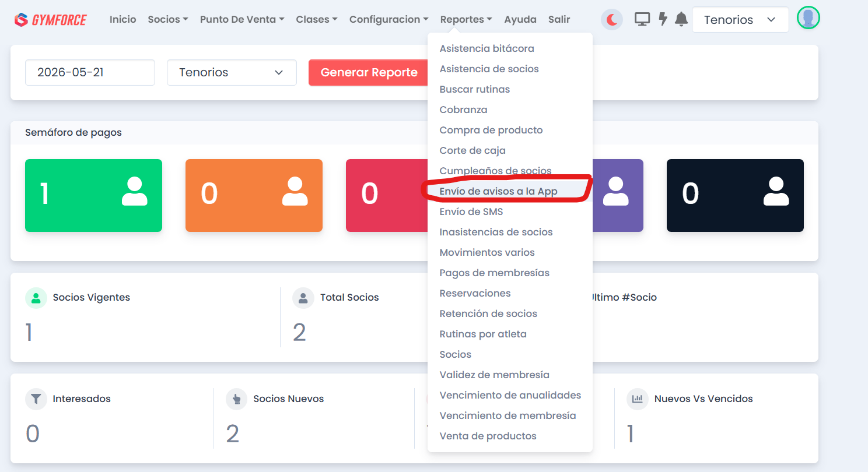868x472 pixels.
Task: Open the Ayuda link
Action: [x=520, y=19]
